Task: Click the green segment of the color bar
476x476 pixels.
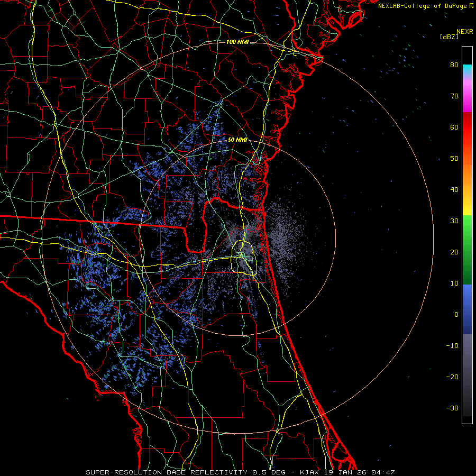Action: click(x=467, y=250)
